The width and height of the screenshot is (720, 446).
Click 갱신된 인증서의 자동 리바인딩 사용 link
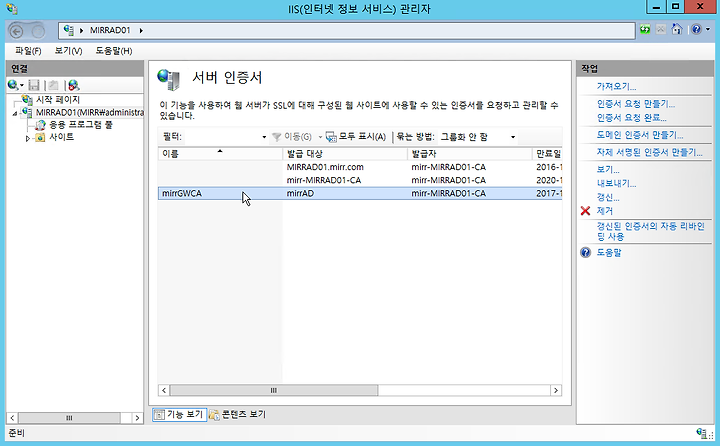651,231
